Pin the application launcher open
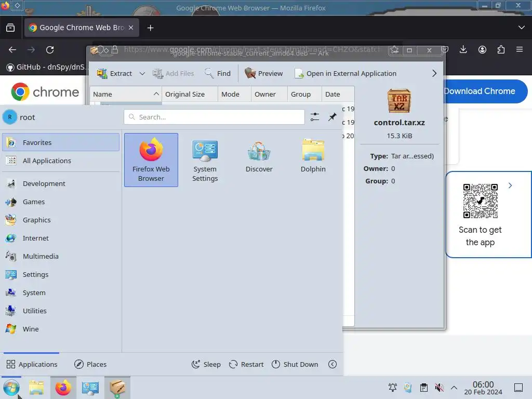The width and height of the screenshot is (532, 399). click(332, 117)
